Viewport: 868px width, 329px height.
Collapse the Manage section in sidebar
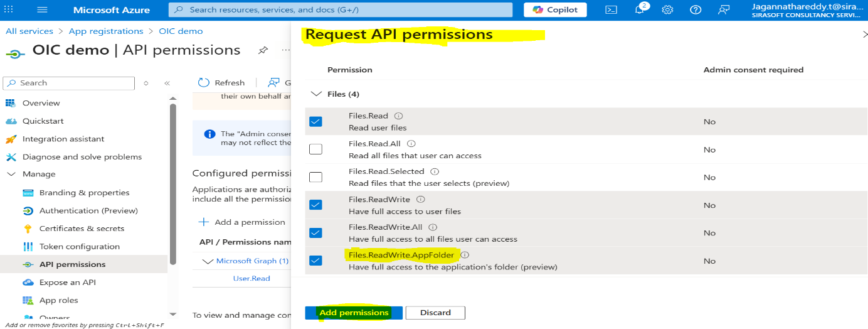click(x=11, y=174)
